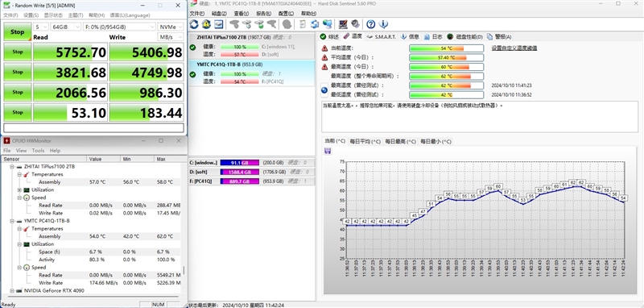Open the 警报(A) alerts tab
644x308 pixels.
point(499,36)
